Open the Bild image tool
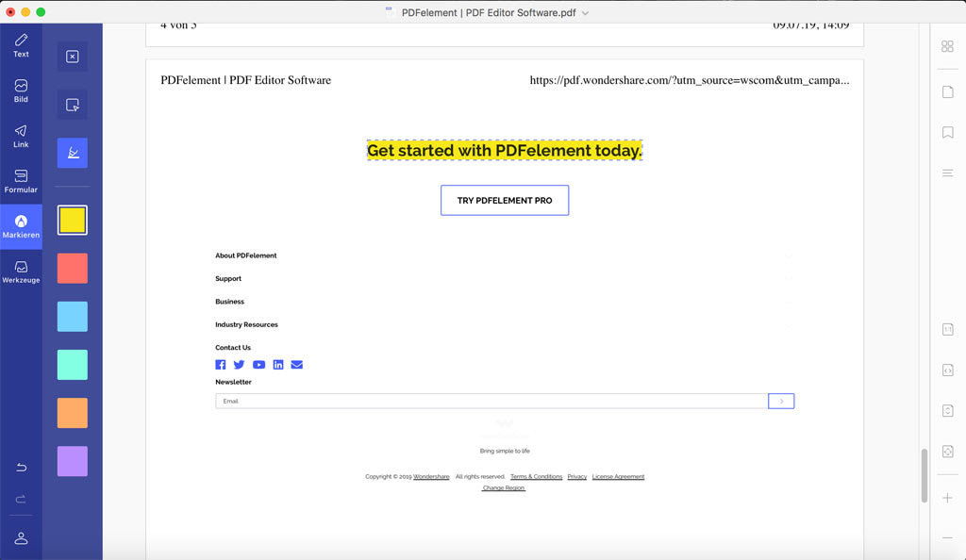The height and width of the screenshot is (560, 966). [21, 91]
